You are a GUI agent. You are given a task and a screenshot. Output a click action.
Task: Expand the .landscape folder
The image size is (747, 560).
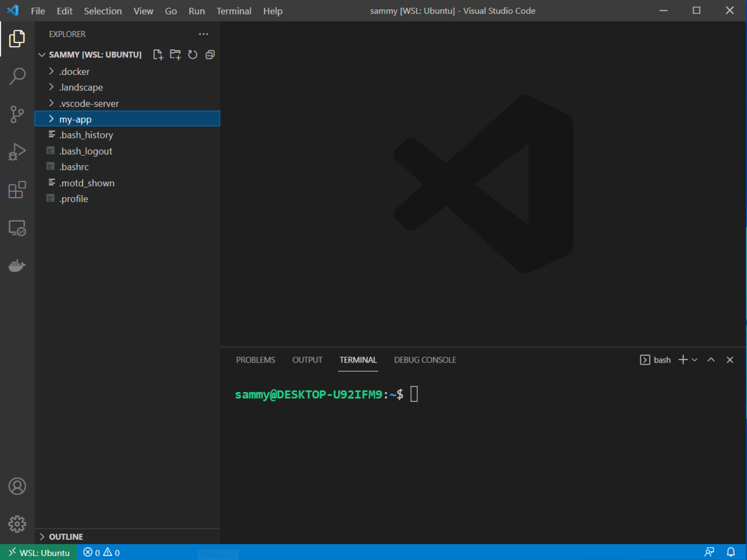(127, 88)
